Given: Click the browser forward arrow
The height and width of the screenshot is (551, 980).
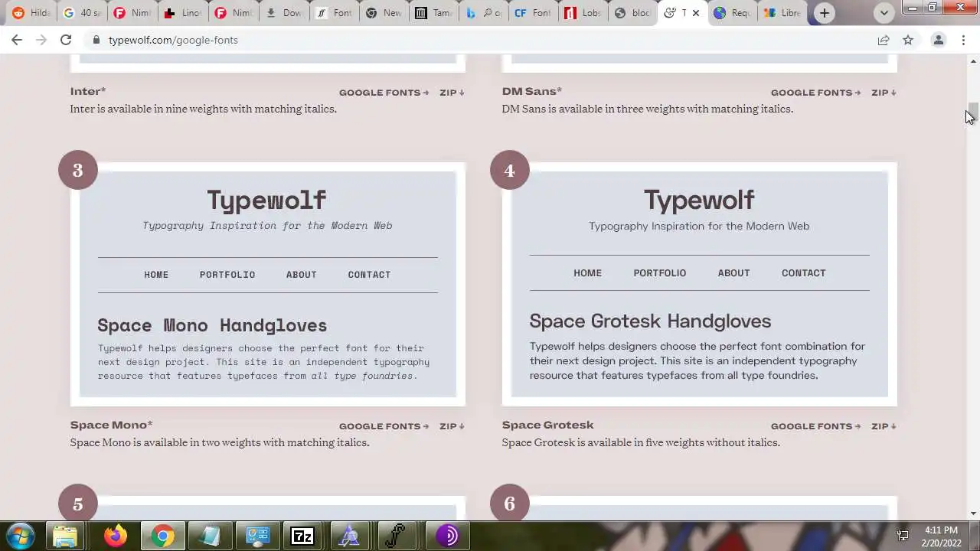Looking at the screenshot, I should (x=41, y=40).
